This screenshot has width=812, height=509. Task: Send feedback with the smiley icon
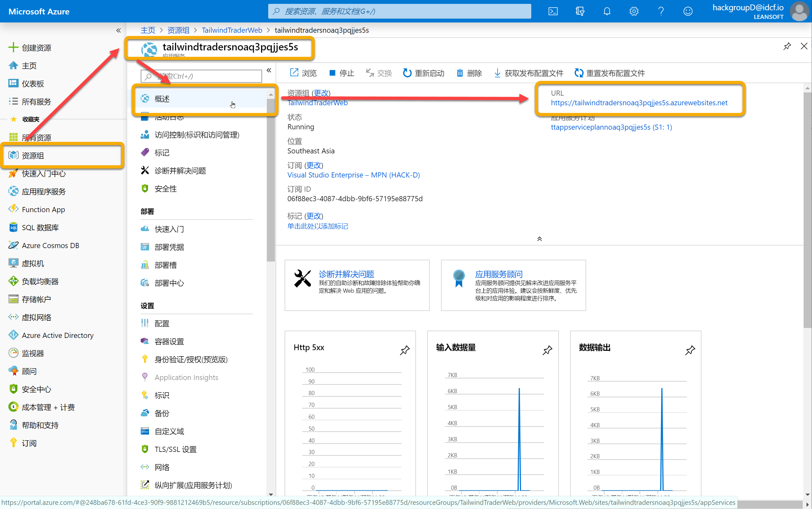click(x=688, y=12)
